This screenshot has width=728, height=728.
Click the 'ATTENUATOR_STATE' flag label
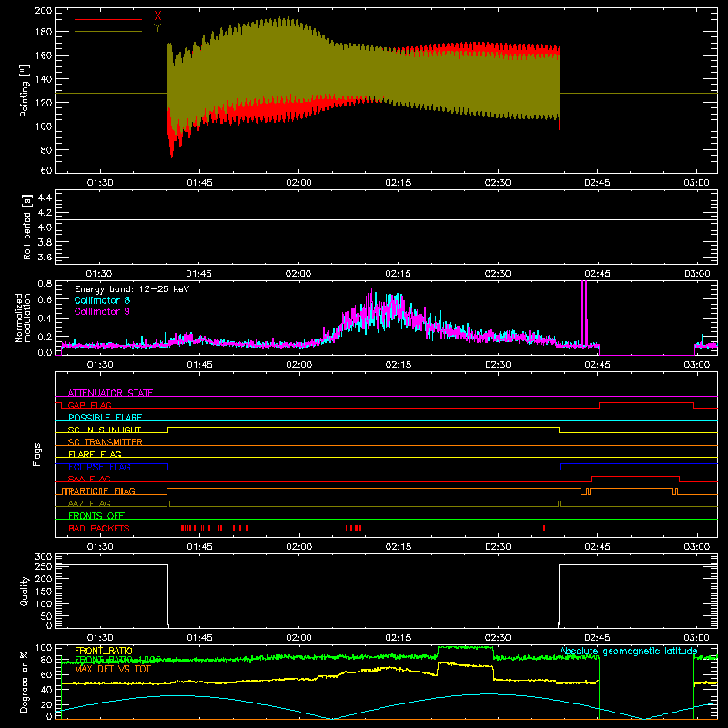pos(110,393)
